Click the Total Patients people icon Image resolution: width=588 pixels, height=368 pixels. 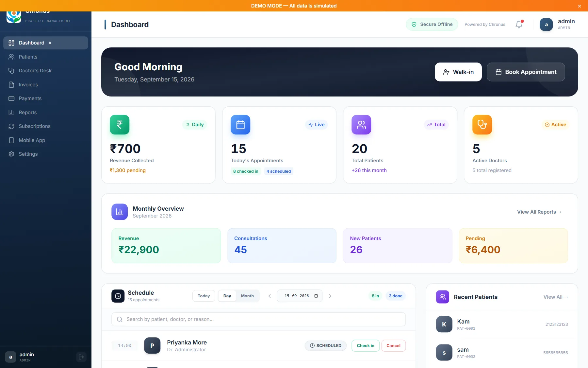[x=361, y=125]
